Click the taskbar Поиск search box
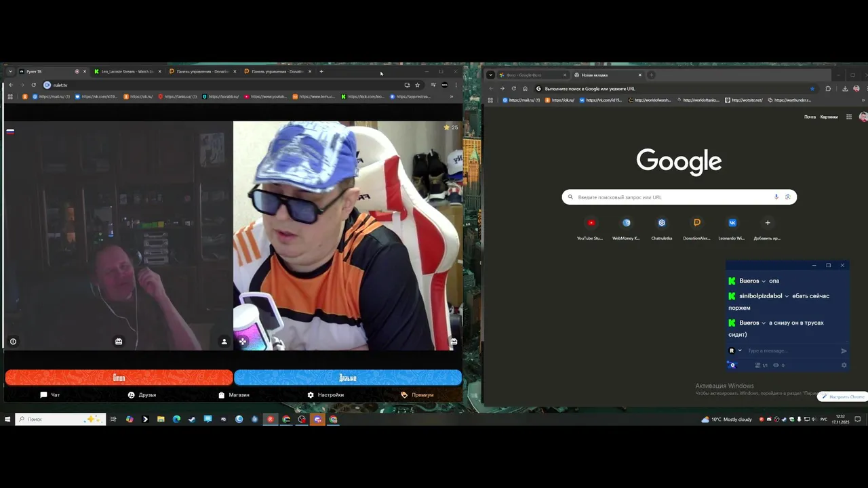 coord(60,420)
